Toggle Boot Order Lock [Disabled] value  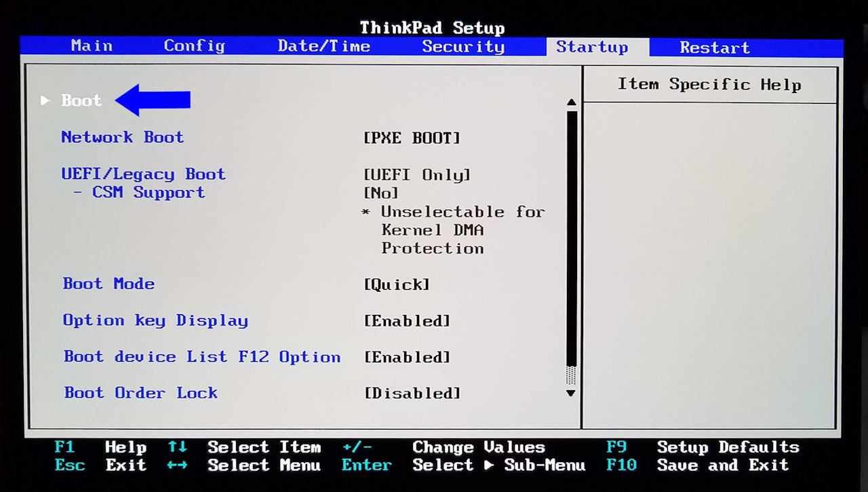412,394
